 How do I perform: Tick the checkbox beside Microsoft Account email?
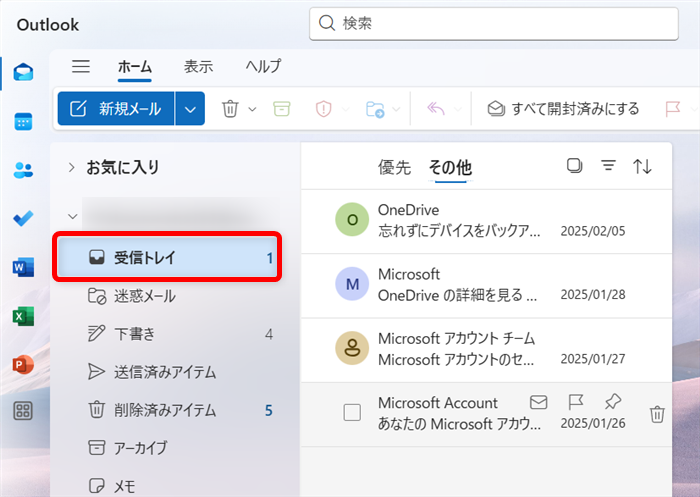click(352, 413)
